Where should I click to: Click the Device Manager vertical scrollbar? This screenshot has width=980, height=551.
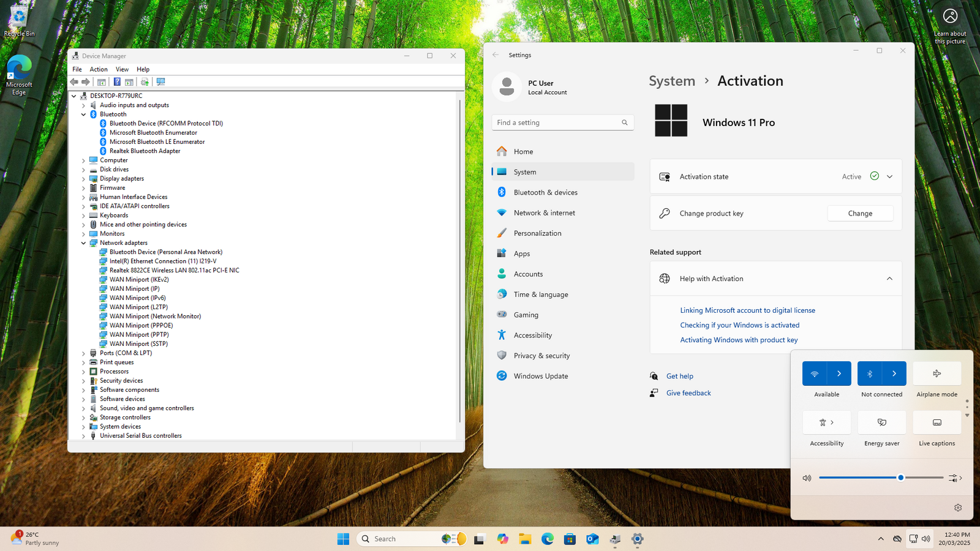click(460, 261)
